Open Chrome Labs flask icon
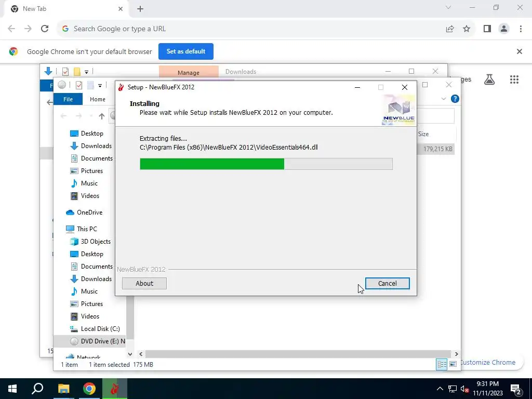 tap(489, 79)
